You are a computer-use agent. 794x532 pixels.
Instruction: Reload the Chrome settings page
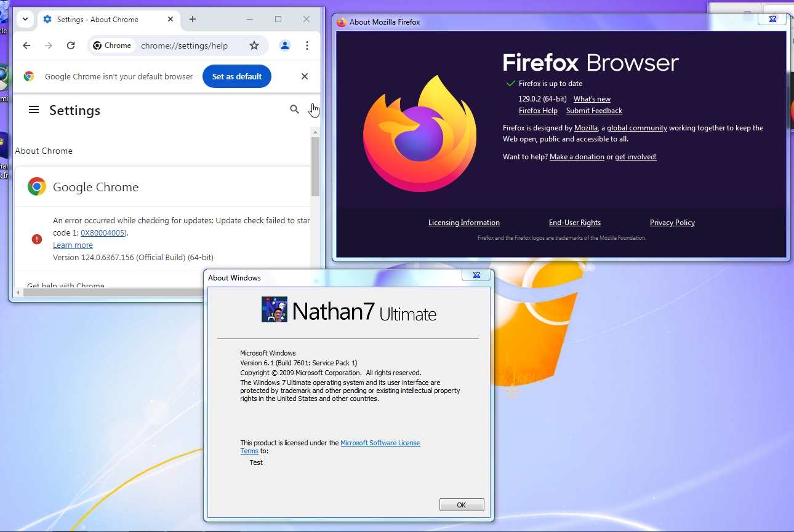click(71, 46)
